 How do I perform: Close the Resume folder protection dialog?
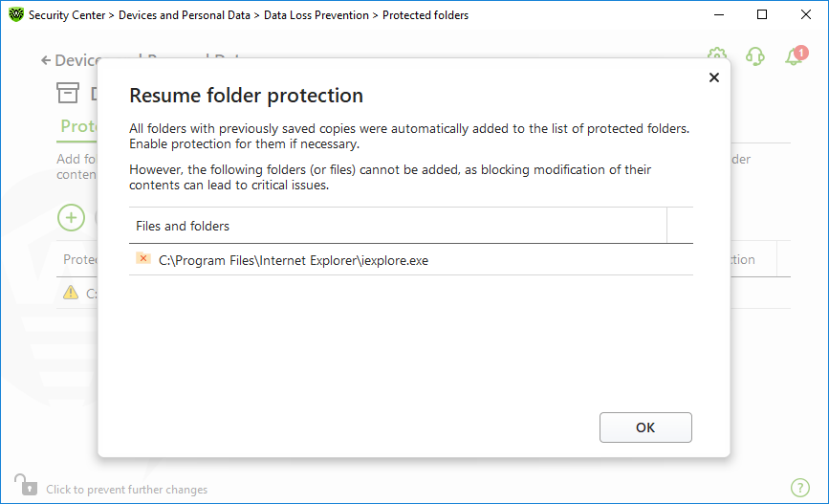click(713, 77)
